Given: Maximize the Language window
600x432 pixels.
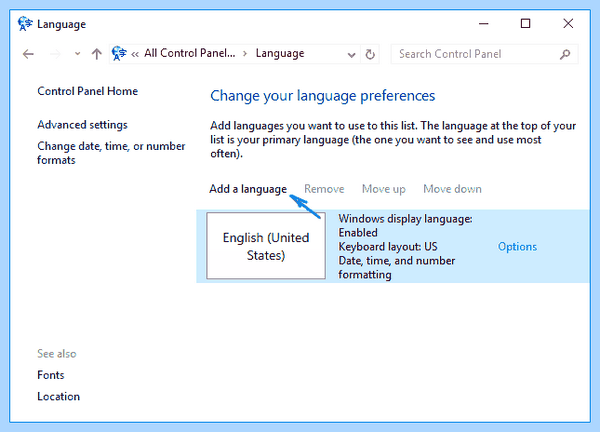Looking at the screenshot, I should click(525, 24).
